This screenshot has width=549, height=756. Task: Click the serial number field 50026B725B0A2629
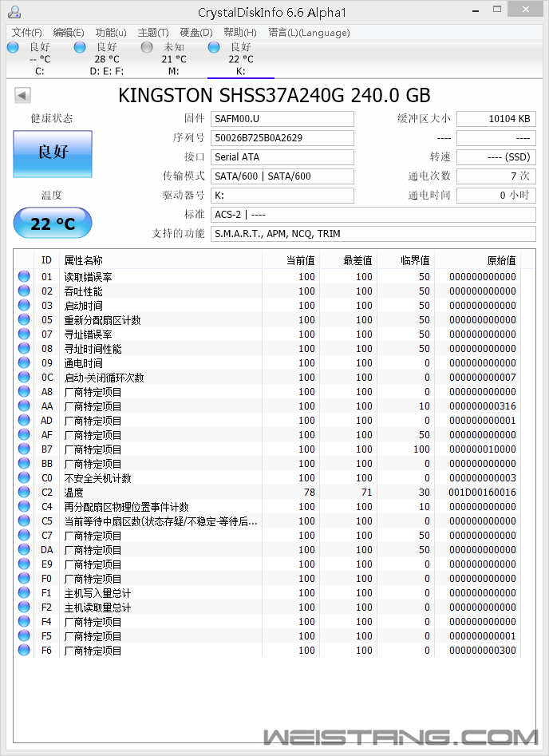coord(282,138)
